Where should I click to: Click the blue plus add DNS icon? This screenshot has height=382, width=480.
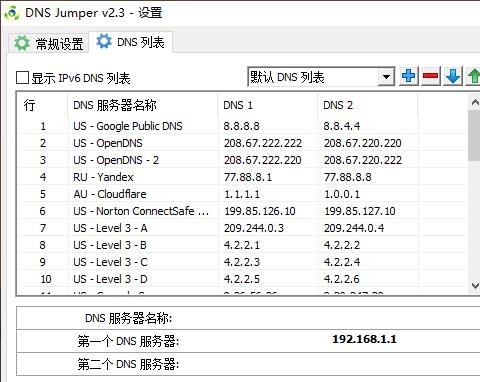[409, 76]
